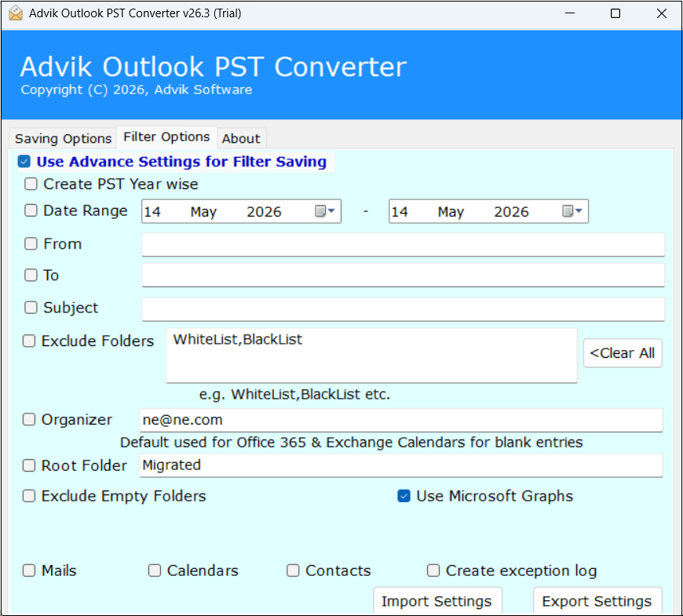
Task: Open the start date calendar dropdown icon
Action: [x=324, y=211]
